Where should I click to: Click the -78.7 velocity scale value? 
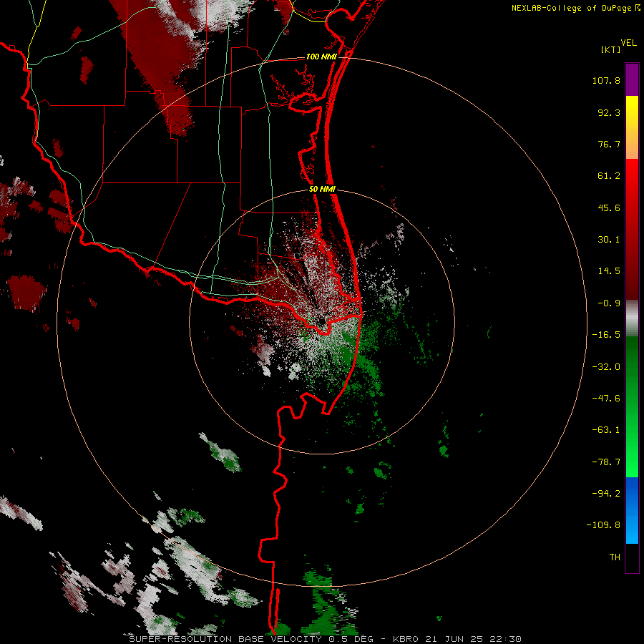[606, 462]
